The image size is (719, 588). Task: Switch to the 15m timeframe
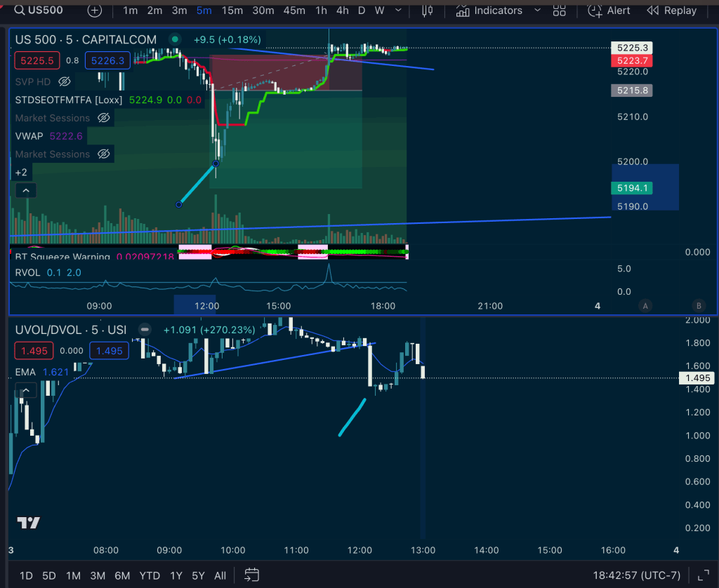tap(232, 11)
